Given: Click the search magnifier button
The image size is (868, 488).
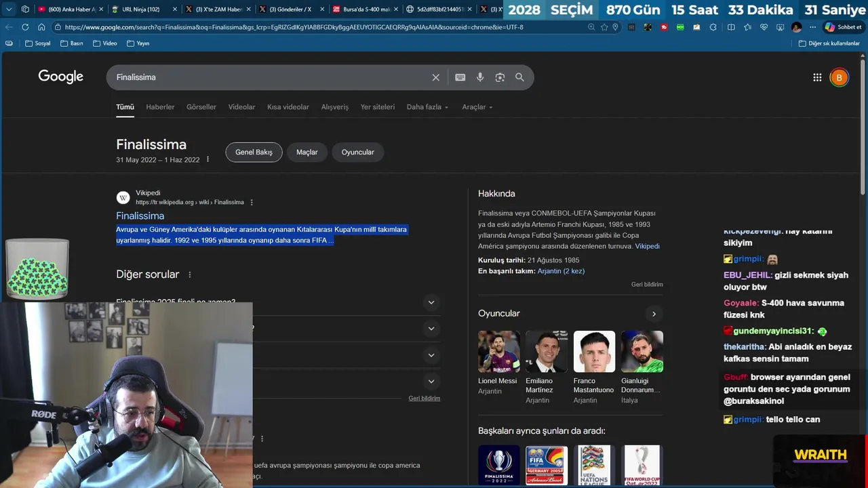Looking at the screenshot, I should [519, 77].
